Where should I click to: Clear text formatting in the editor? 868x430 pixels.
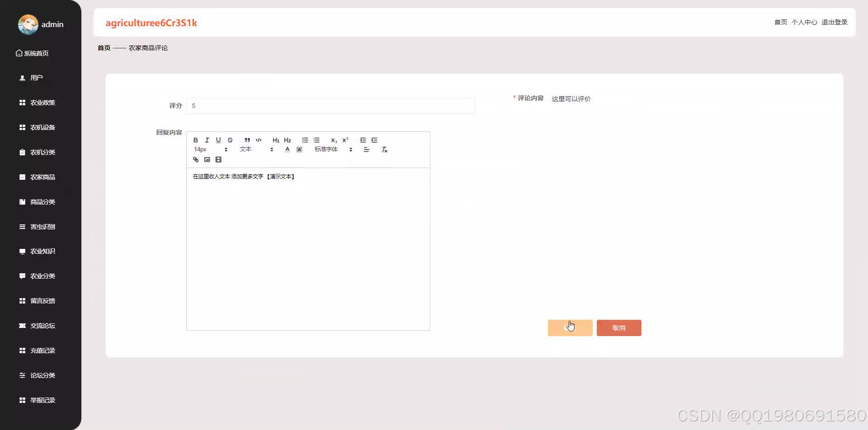coord(384,150)
